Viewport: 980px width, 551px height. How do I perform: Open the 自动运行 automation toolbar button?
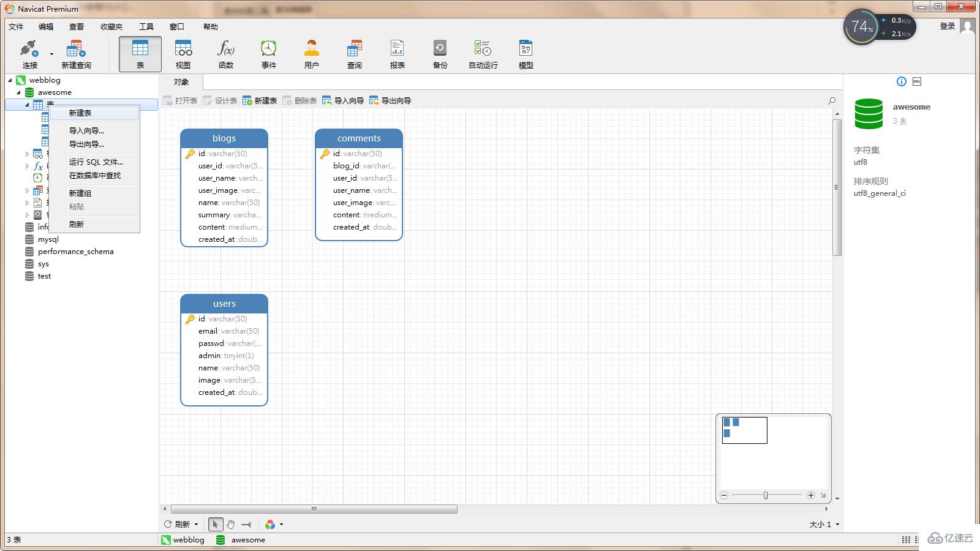[x=483, y=54]
